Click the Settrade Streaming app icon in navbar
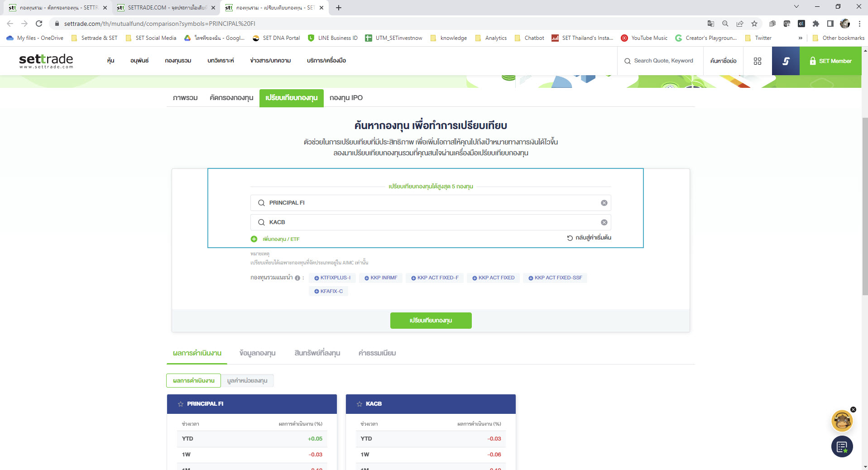 pyautogui.click(x=786, y=61)
